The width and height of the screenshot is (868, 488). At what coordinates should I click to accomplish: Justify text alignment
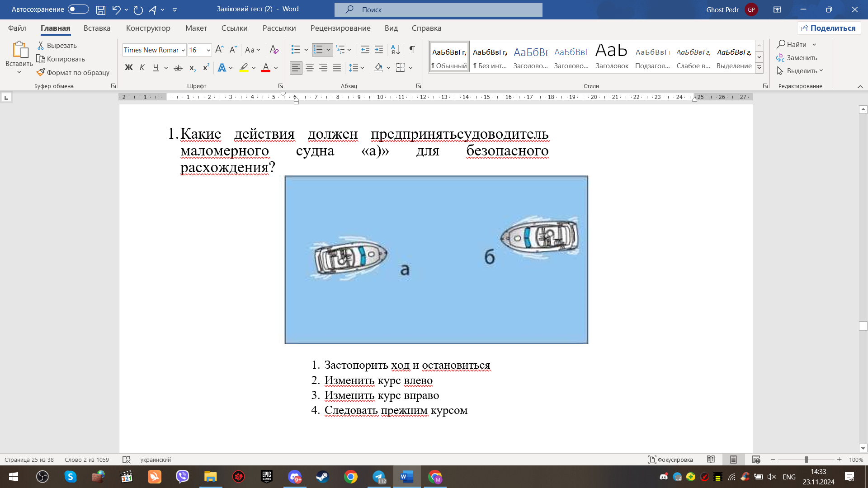(337, 68)
